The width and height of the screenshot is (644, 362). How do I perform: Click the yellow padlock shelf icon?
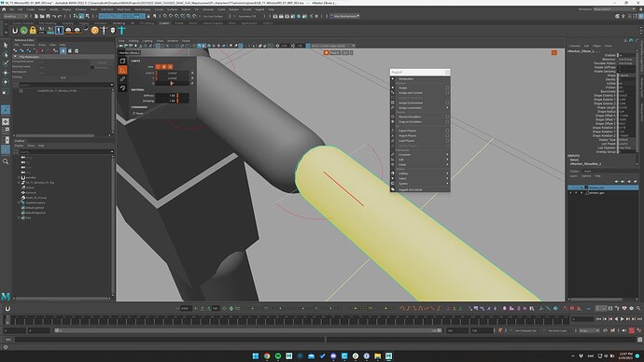33,31
